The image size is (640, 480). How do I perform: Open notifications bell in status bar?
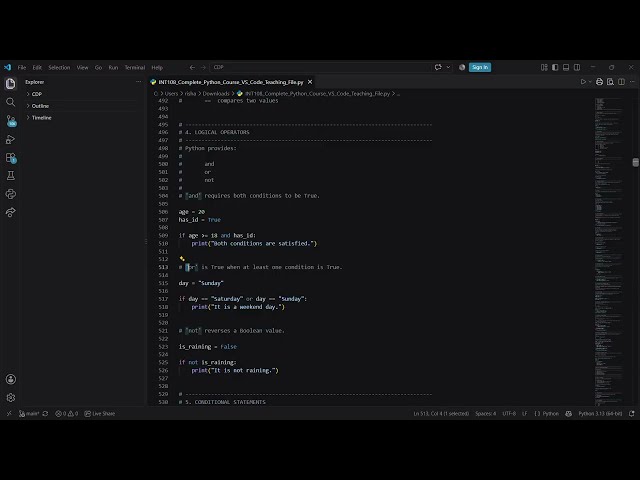(x=631, y=413)
